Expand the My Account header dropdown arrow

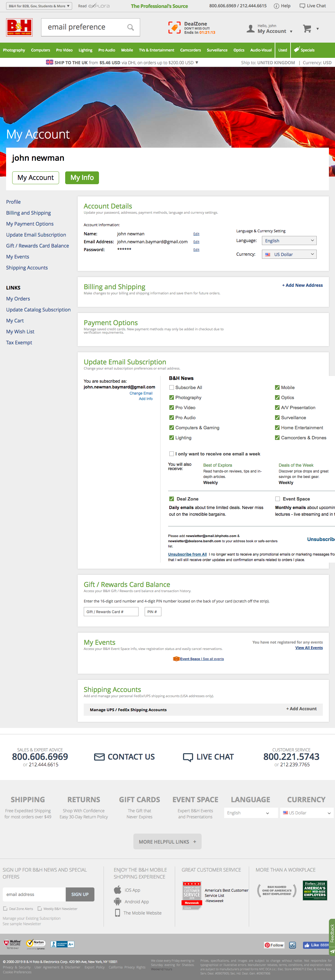[x=291, y=32]
